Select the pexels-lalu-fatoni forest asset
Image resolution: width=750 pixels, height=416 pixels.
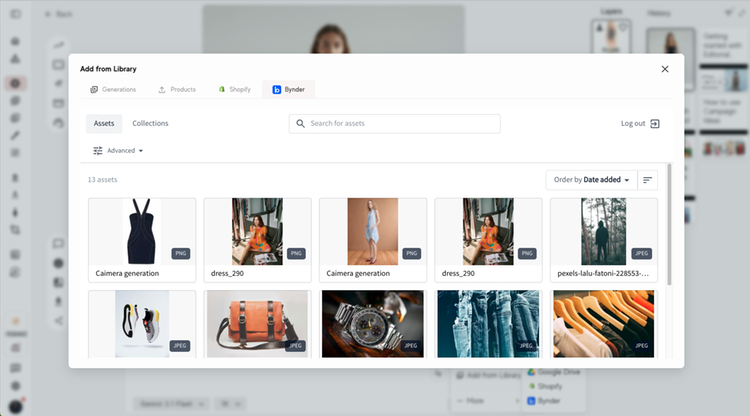(604, 240)
